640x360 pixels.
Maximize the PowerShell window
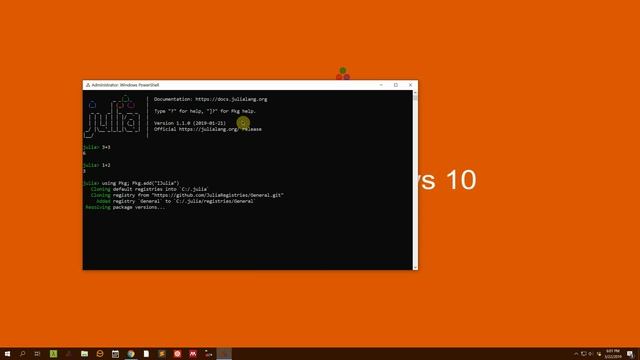point(396,85)
